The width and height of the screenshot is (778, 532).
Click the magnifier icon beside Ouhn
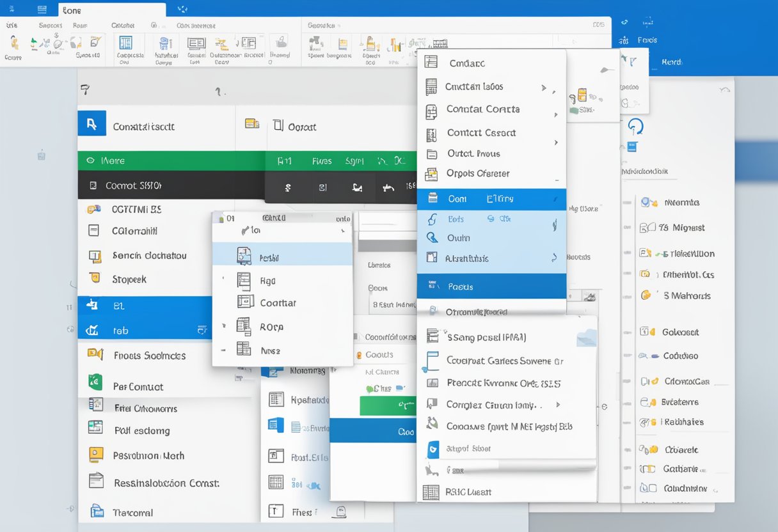click(433, 238)
